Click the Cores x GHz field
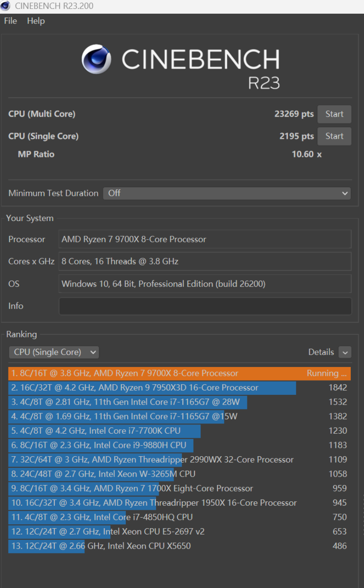This screenshot has width=364, height=588. click(x=205, y=261)
